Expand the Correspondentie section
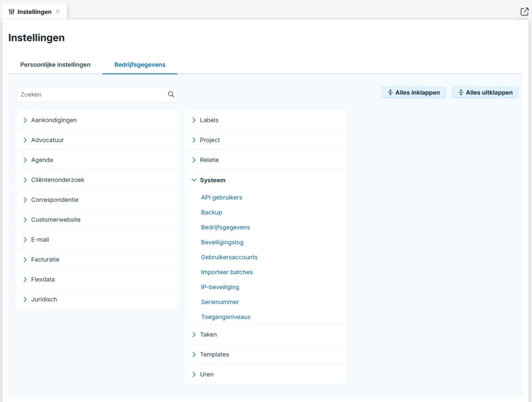Screen dimensions: 532x402 click(x=97, y=200)
